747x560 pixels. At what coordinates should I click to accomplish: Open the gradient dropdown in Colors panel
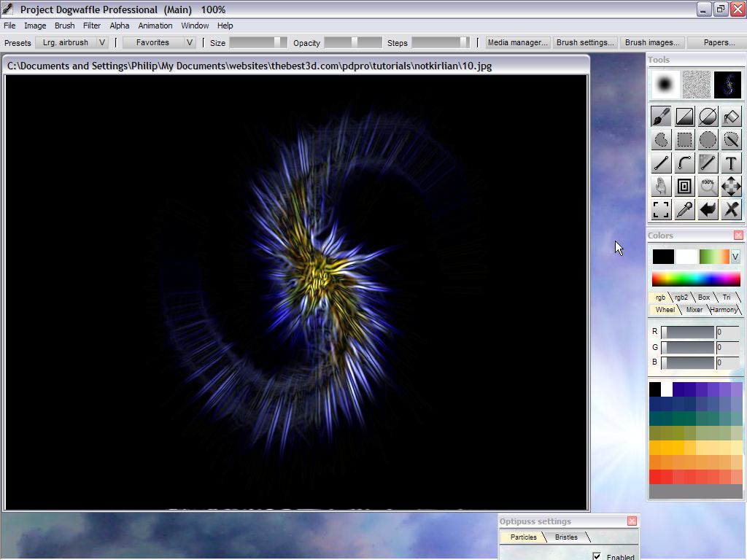[735, 257]
